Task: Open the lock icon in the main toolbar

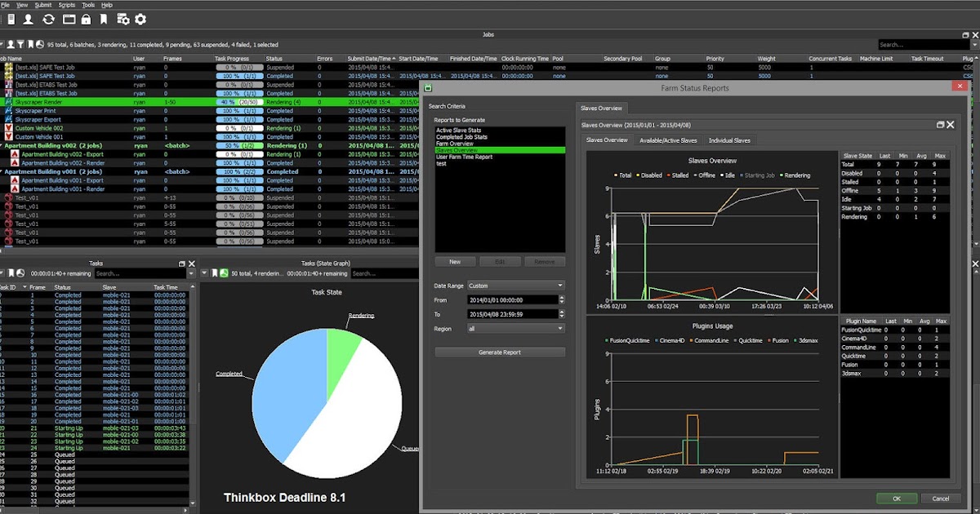Action: (x=87, y=19)
